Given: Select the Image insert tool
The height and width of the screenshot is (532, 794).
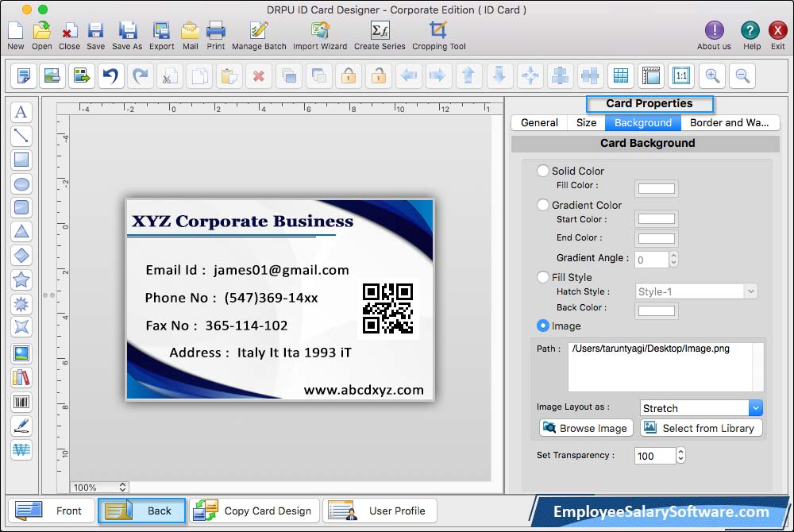Looking at the screenshot, I should [21, 353].
